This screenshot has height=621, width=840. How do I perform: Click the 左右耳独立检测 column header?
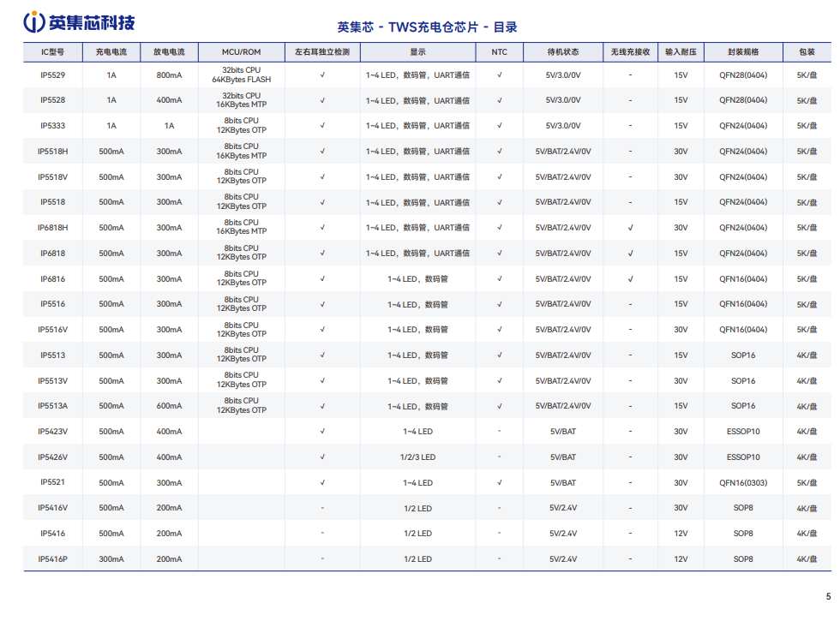point(322,52)
